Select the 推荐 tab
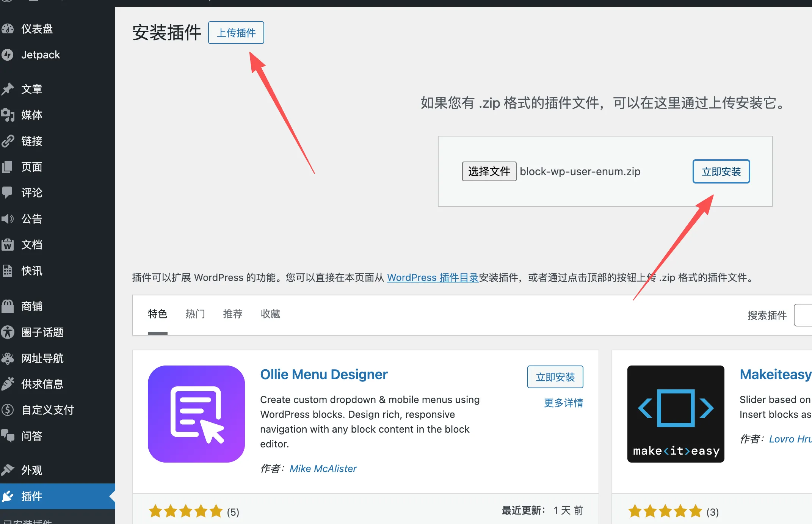The height and width of the screenshot is (524, 812). pyautogui.click(x=232, y=314)
